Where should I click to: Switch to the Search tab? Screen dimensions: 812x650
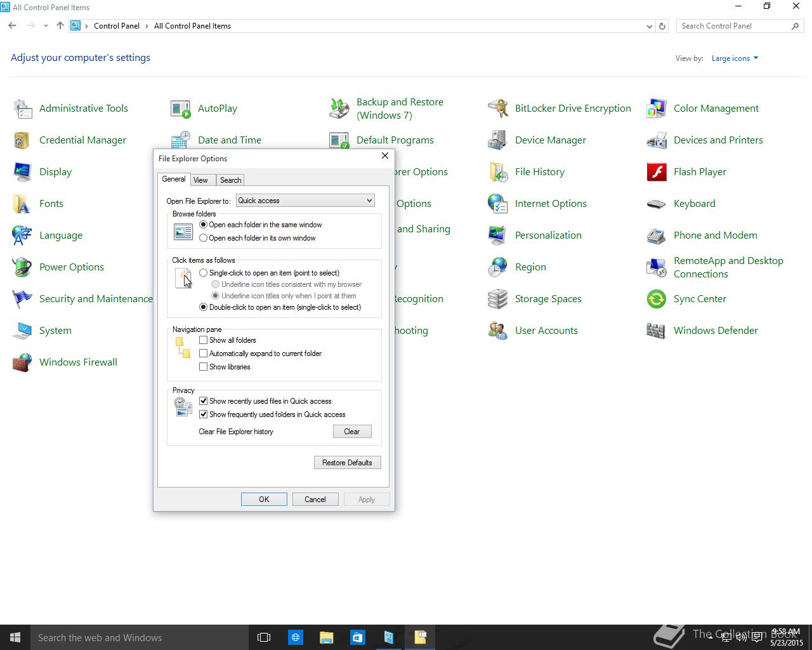[x=230, y=180]
